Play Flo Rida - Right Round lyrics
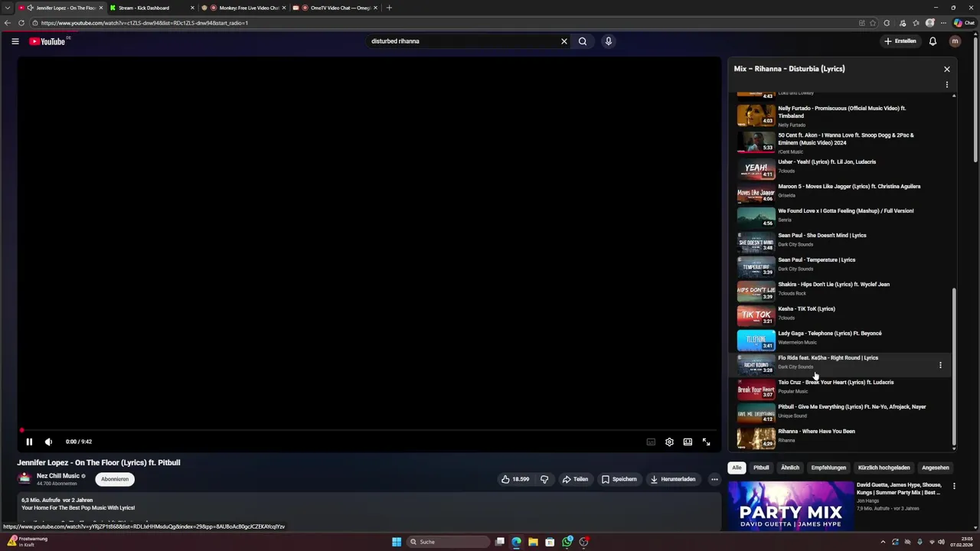 click(842, 363)
